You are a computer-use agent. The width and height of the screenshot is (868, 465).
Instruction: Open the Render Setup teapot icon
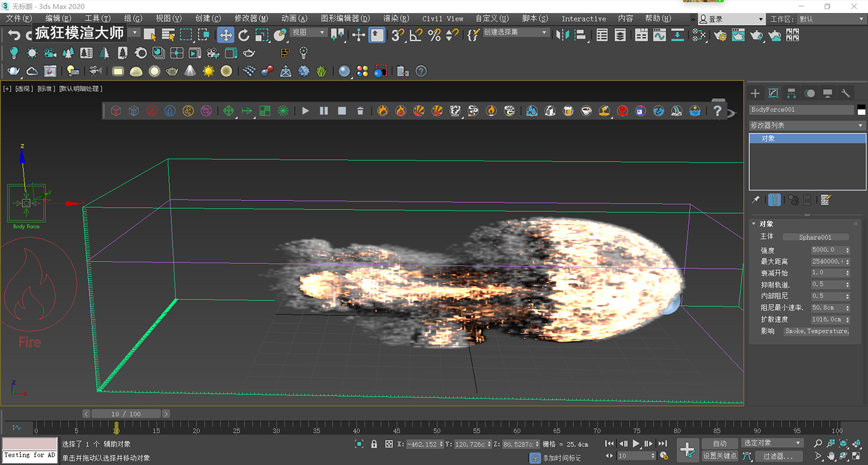(720, 35)
